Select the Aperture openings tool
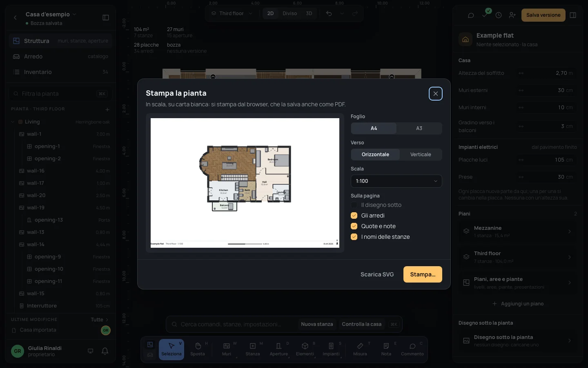This screenshot has height=368, width=588. (279, 350)
